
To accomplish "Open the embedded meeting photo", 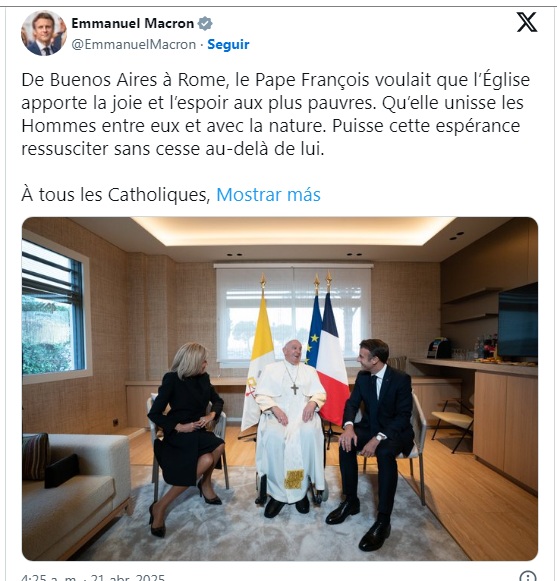I will (x=280, y=389).
